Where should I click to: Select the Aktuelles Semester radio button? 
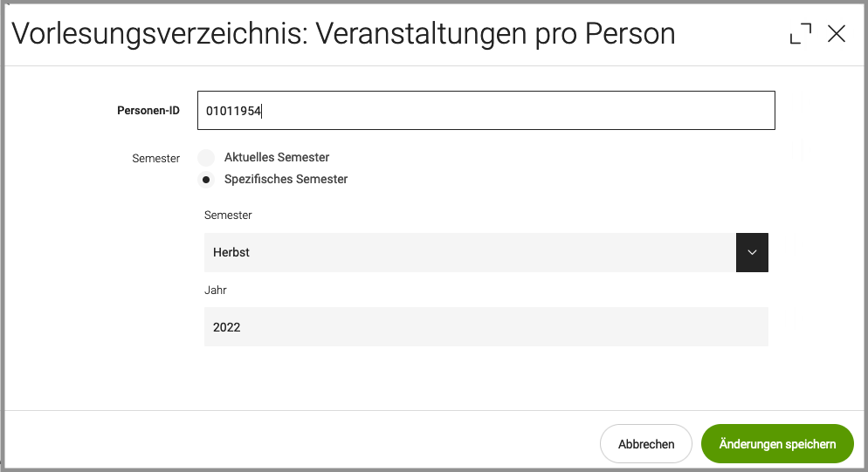click(206, 158)
